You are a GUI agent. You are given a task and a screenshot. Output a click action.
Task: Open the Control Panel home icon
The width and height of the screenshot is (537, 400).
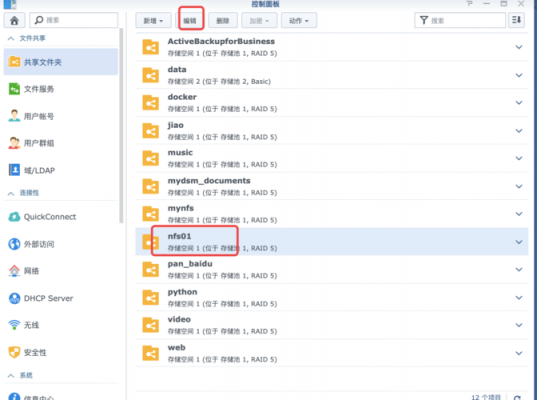(x=14, y=21)
